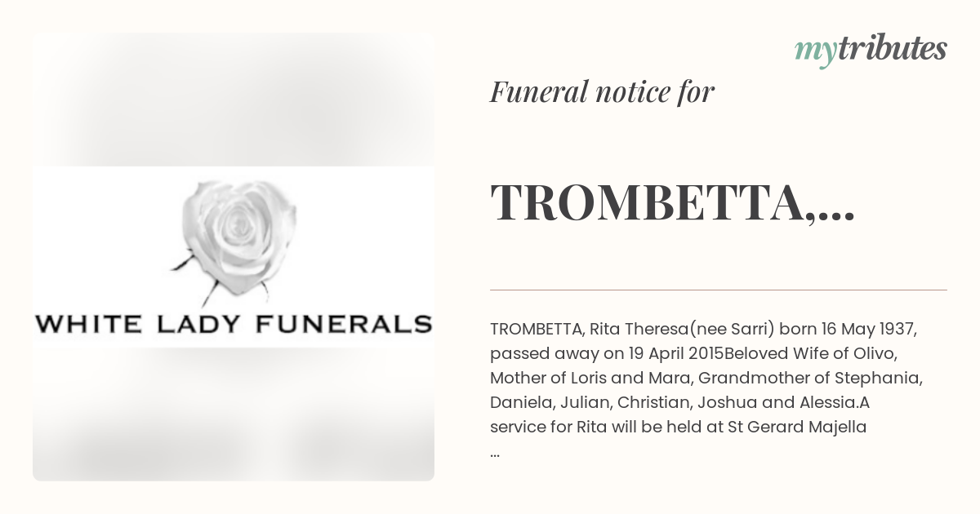The height and width of the screenshot is (514, 980).
Task: Expand the truncated notice ellipsis
Action: pos(495,451)
